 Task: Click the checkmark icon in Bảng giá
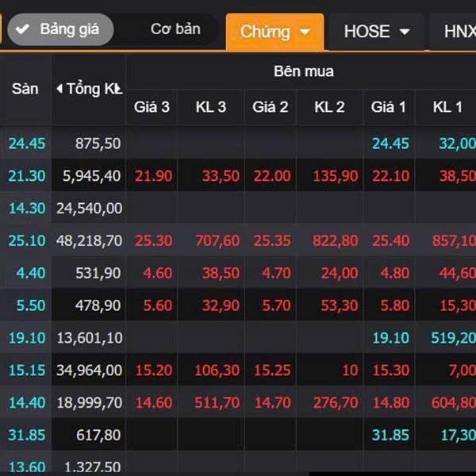click(x=23, y=29)
